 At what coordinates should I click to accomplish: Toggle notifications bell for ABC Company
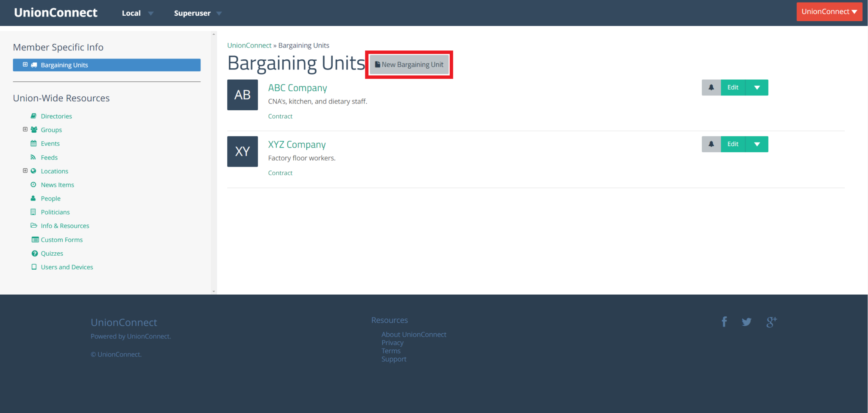point(711,87)
